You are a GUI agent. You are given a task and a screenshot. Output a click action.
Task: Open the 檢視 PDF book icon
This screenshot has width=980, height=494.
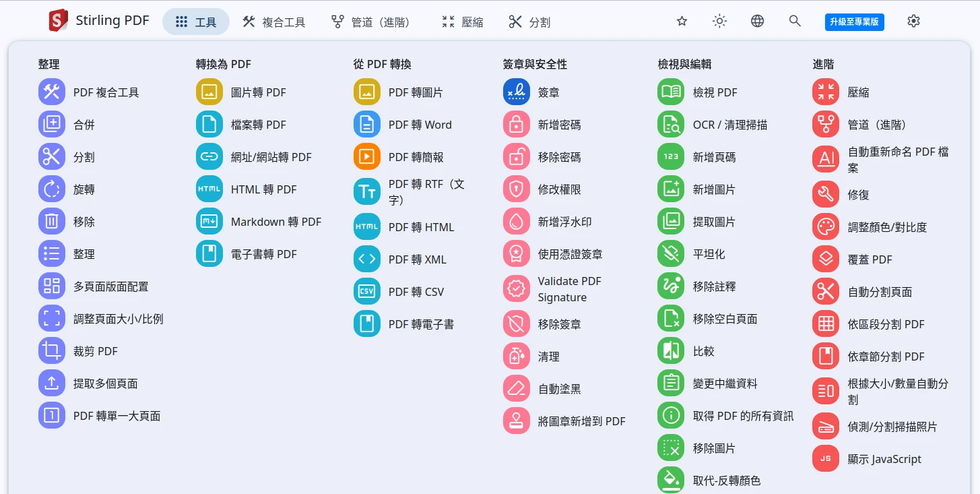click(671, 92)
